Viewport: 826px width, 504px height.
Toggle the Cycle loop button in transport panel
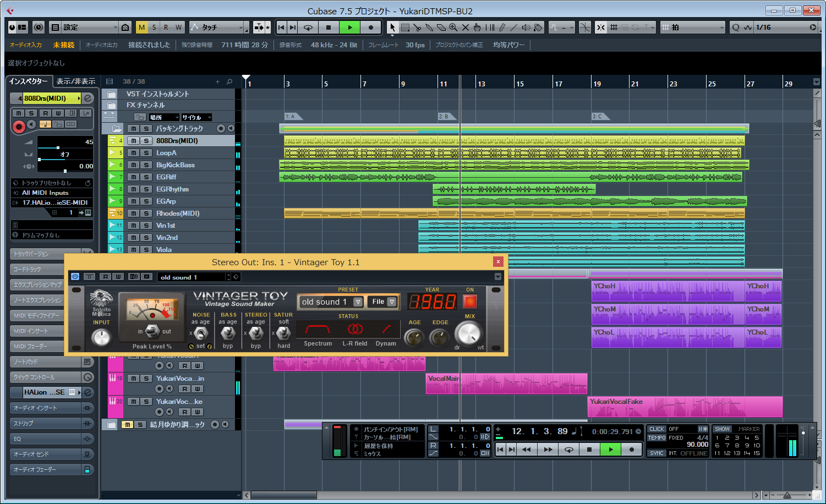coord(569,450)
